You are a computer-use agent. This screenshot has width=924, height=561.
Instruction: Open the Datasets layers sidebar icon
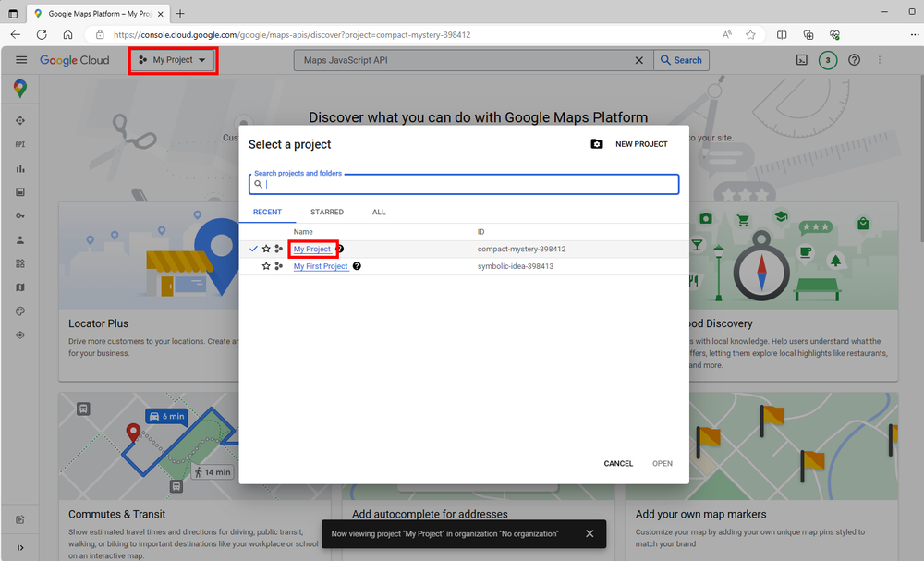pos(20,335)
